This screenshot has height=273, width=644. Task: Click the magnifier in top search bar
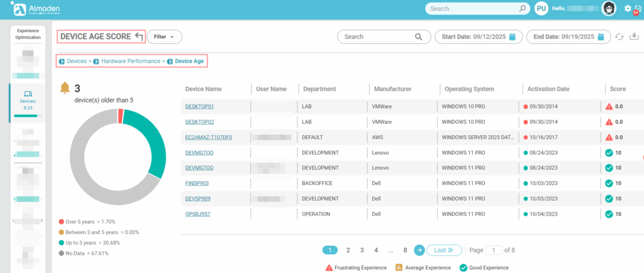point(522,9)
